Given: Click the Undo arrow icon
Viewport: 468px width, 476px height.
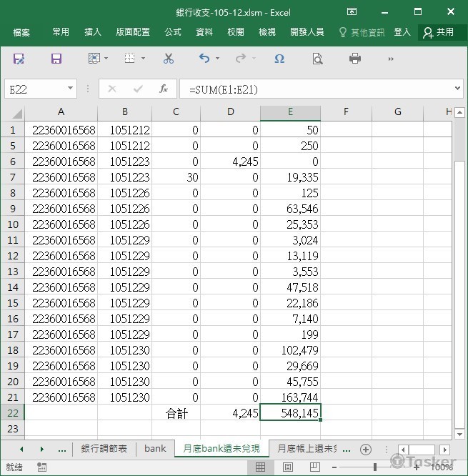Looking at the screenshot, I should coord(204,58).
